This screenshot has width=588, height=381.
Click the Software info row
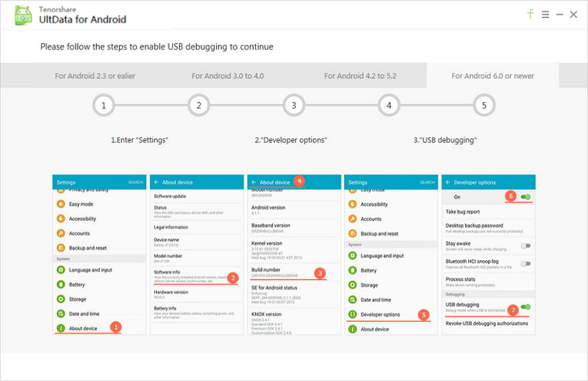(x=197, y=276)
